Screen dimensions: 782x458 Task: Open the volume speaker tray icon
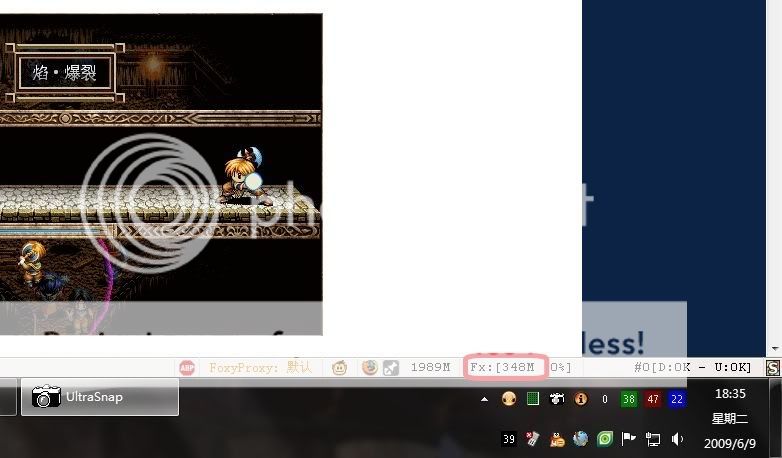(x=677, y=439)
